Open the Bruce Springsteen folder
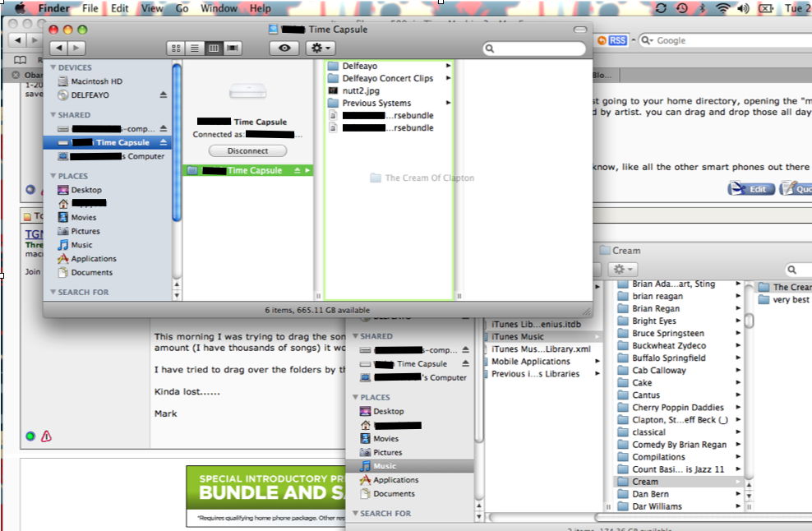Image resolution: width=812 pixels, height=531 pixels. [x=668, y=333]
